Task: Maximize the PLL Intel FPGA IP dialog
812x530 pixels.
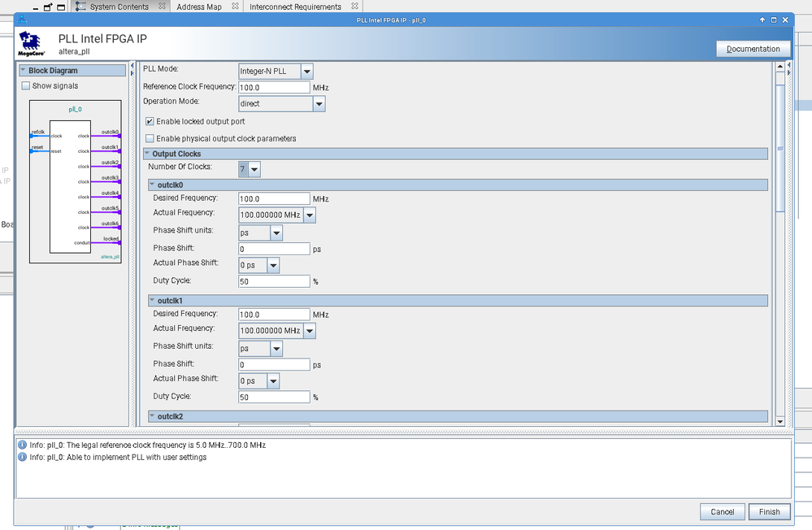Action: click(x=774, y=20)
